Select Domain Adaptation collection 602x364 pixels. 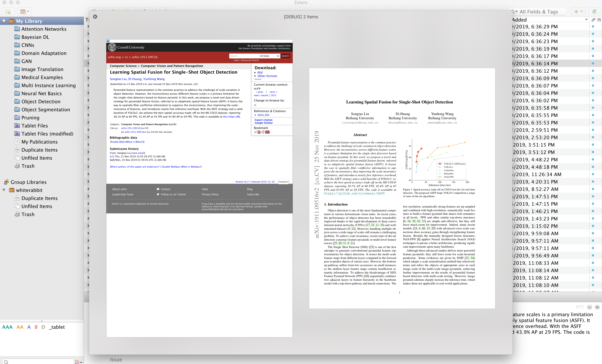[x=44, y=53]
